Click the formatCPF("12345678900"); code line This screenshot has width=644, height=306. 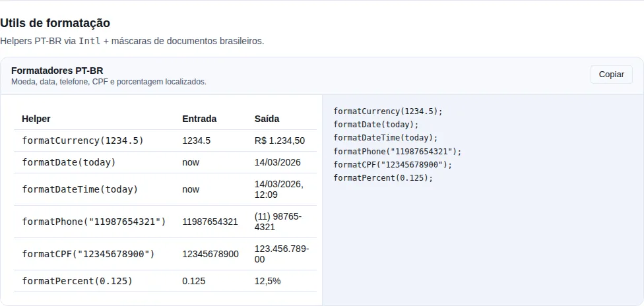click(x=393, y=165)
